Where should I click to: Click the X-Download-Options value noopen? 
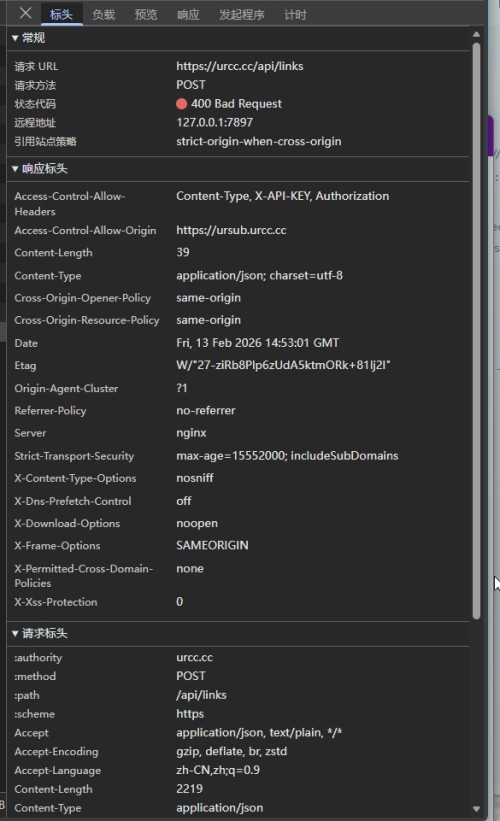(x=197, y=523)
